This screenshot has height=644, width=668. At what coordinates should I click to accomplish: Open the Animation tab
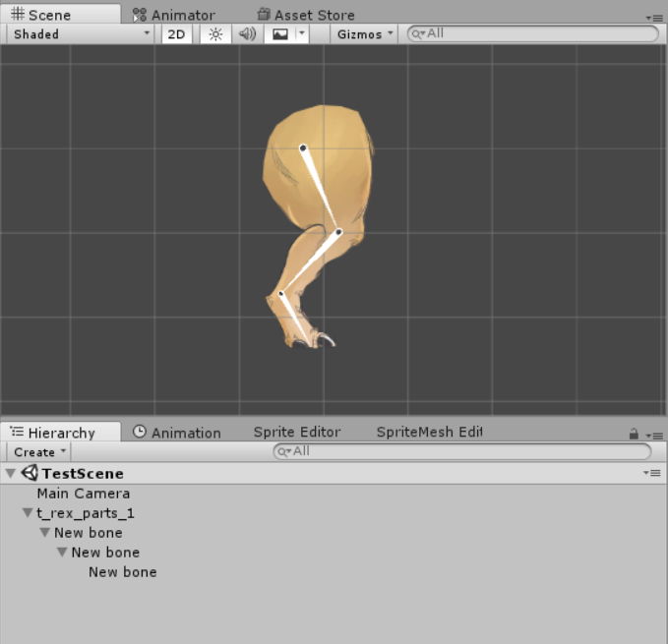[x=177, y=433]
